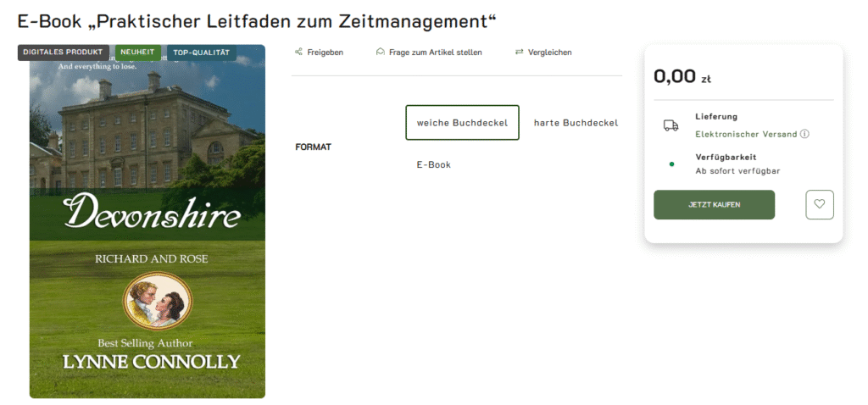This screenshot has width=868, height=405.
Task: Click the Verfügbarkeit heading
Action: (x=726, y=157)
